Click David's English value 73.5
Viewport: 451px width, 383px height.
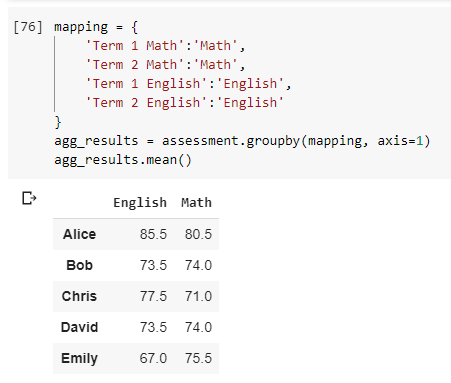point(153,327)
